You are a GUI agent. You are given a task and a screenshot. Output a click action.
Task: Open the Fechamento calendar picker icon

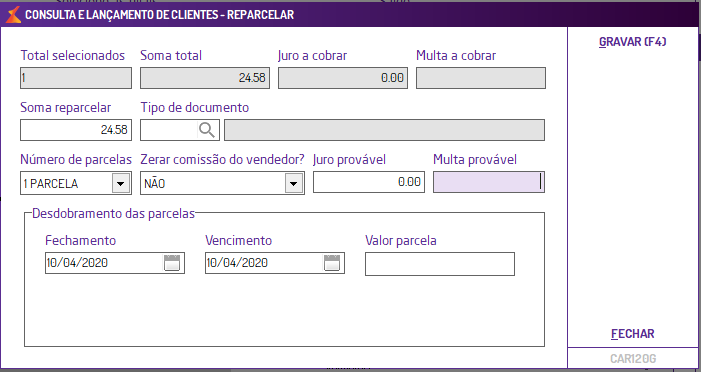click(x=172, y=263)
